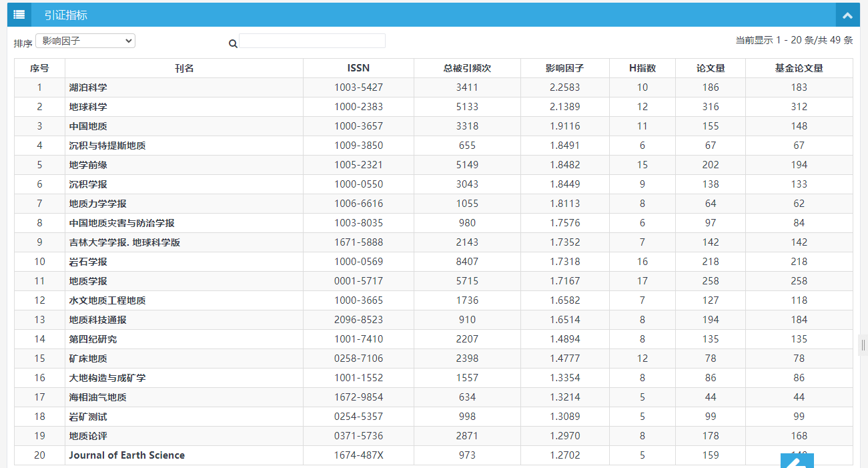Click the 刊名 column header
Screen dimensions: 868x468
[184, 68]
